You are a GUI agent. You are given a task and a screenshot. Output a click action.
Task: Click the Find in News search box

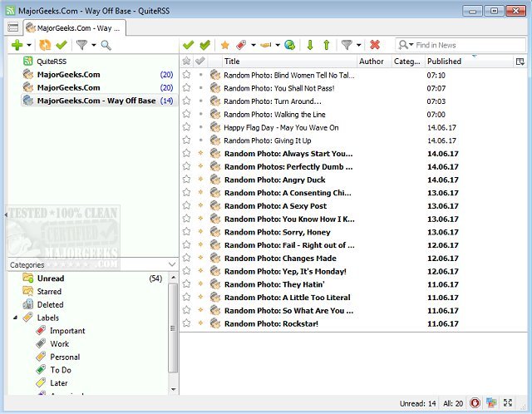[x=457, y=45]
